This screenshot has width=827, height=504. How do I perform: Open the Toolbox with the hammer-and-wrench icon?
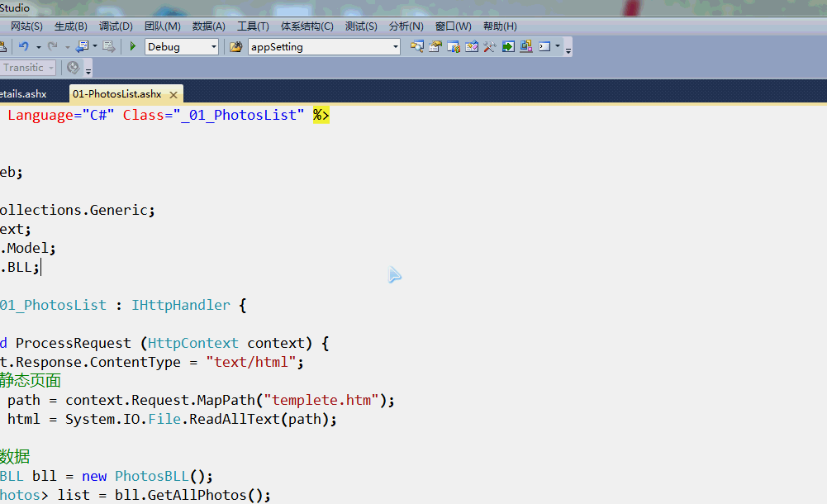(x=490, y=46)
